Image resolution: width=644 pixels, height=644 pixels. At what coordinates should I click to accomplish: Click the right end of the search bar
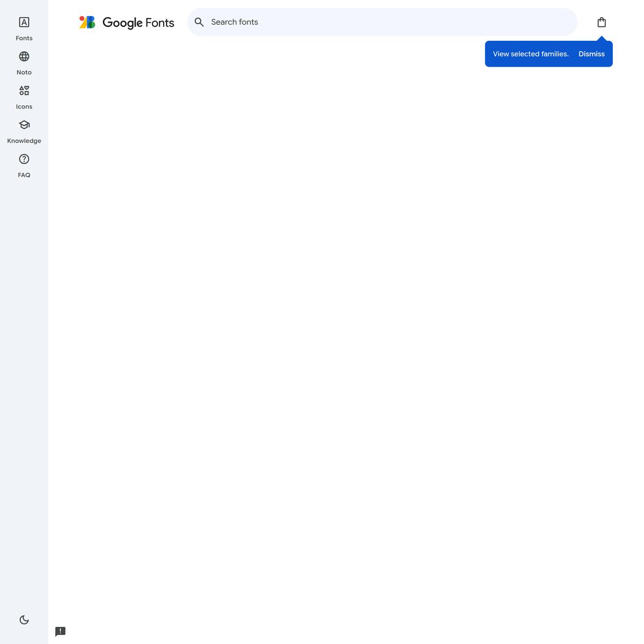[563, 22]
